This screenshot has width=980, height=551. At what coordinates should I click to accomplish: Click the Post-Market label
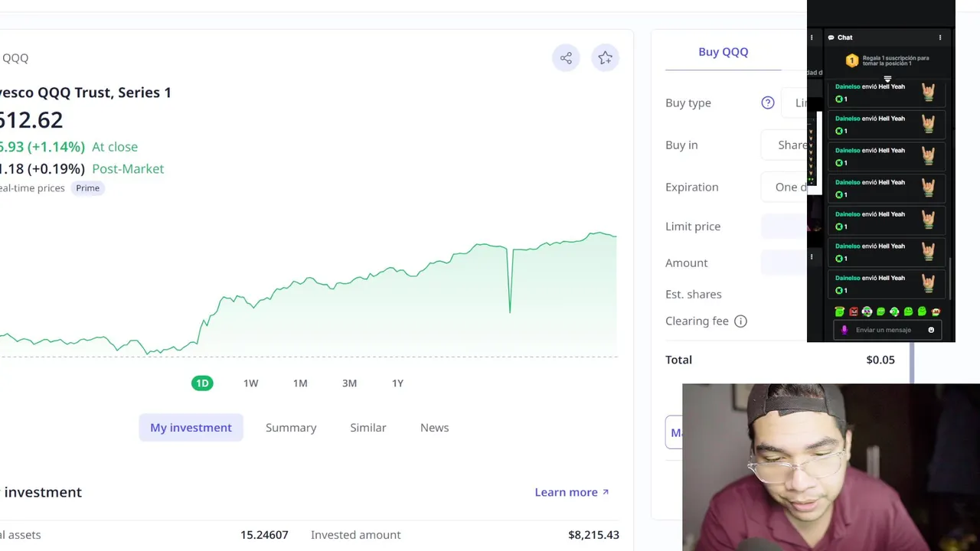click(128, 169)
